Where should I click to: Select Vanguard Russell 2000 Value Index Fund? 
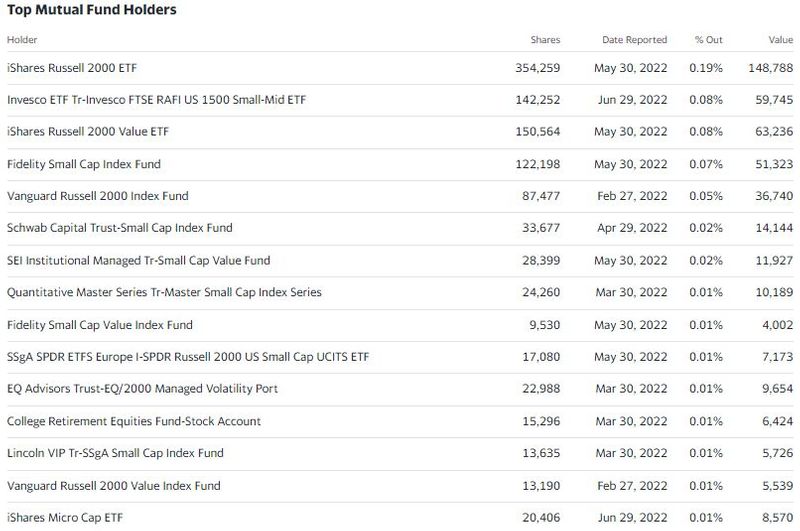(113, 485)
